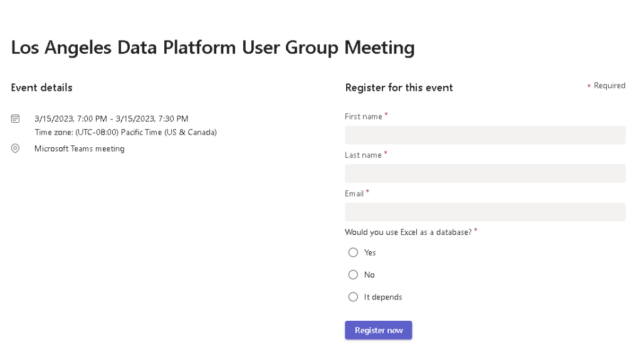
Task: Click the First name field label
Action: click(364, 117)
